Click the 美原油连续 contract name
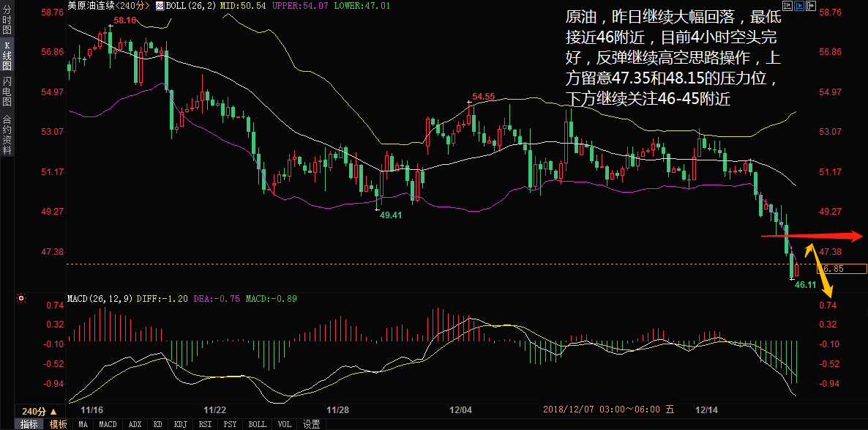 point(90,6)
